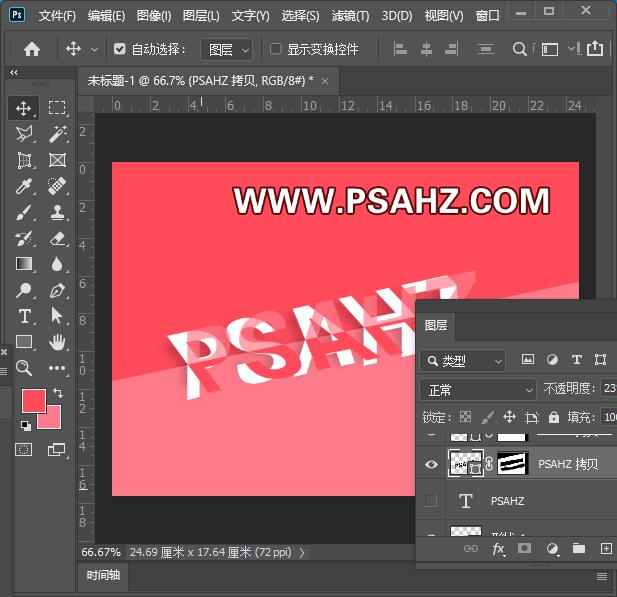The width and height of the screenshot is (617, 597).
Task: Toggle the Auto-Select (自动选择) checkbox
Action: click(119, 49)
